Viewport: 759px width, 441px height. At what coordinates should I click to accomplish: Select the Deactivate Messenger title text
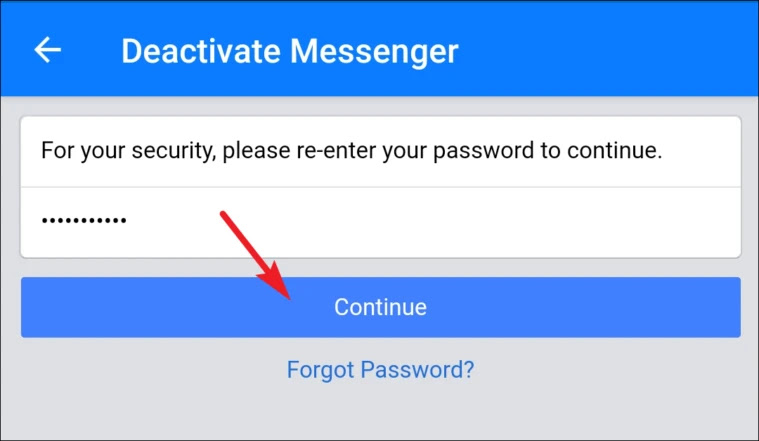(289, 51)
